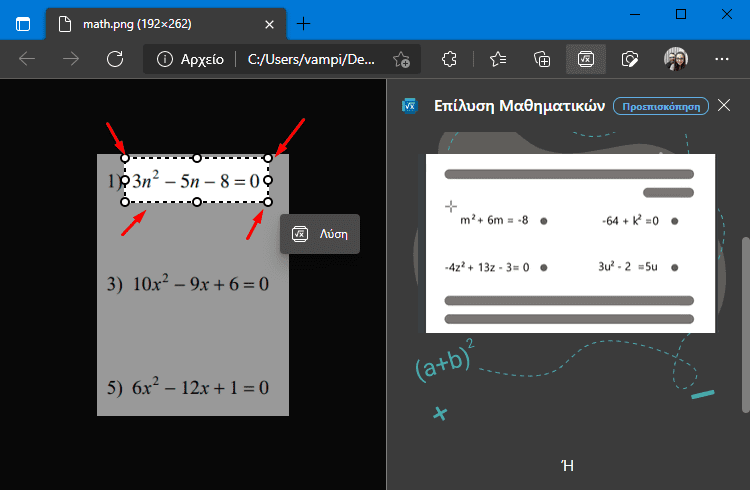The height and width of the screenshot is (490, 750).
Task: View site info icon next to Αρχείο
Action: tap(165, 59)
